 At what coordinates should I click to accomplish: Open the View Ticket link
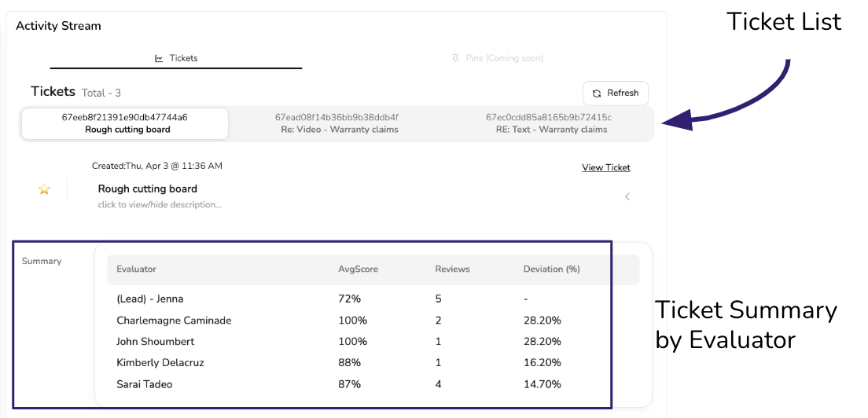point(605,167)
